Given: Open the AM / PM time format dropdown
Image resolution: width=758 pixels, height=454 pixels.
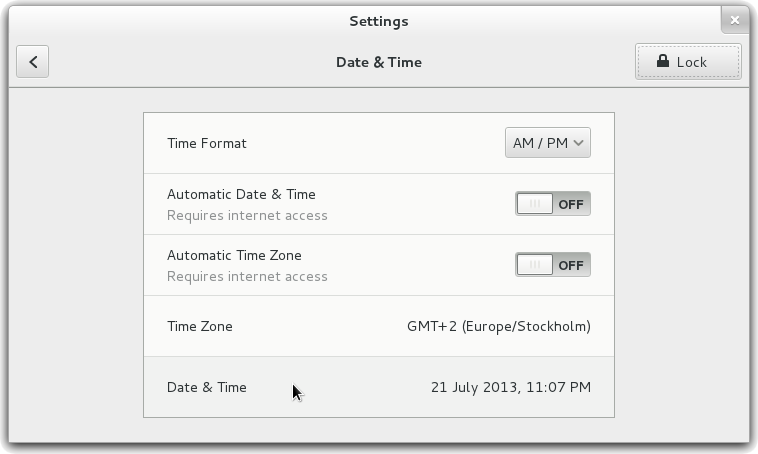Looking at the screenshot, I should click(x=548, y=143).
